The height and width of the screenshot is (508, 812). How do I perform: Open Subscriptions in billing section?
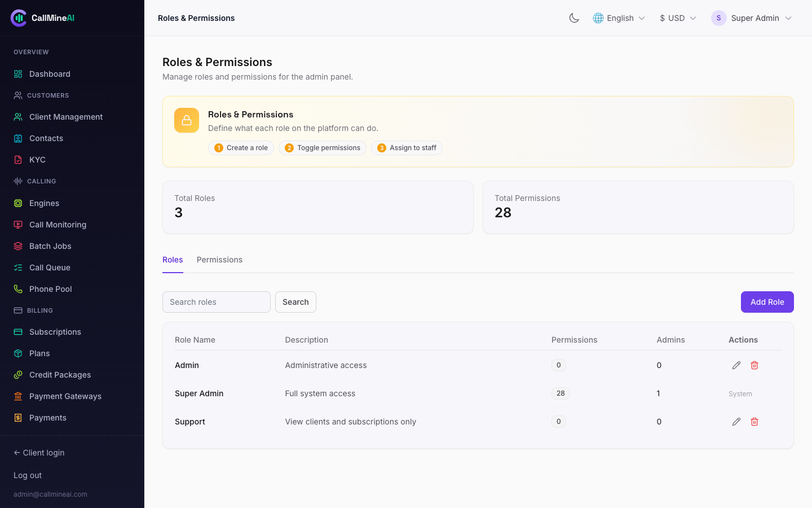coord(72,332)
